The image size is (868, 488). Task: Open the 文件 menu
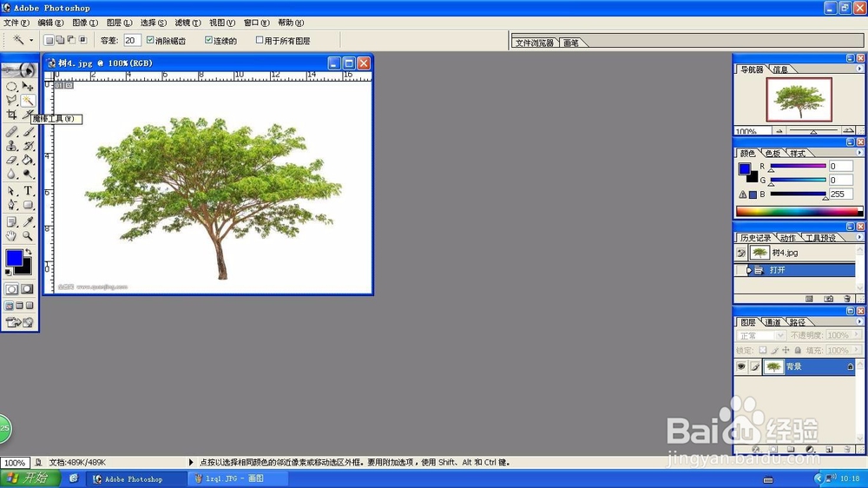[16, 23]
